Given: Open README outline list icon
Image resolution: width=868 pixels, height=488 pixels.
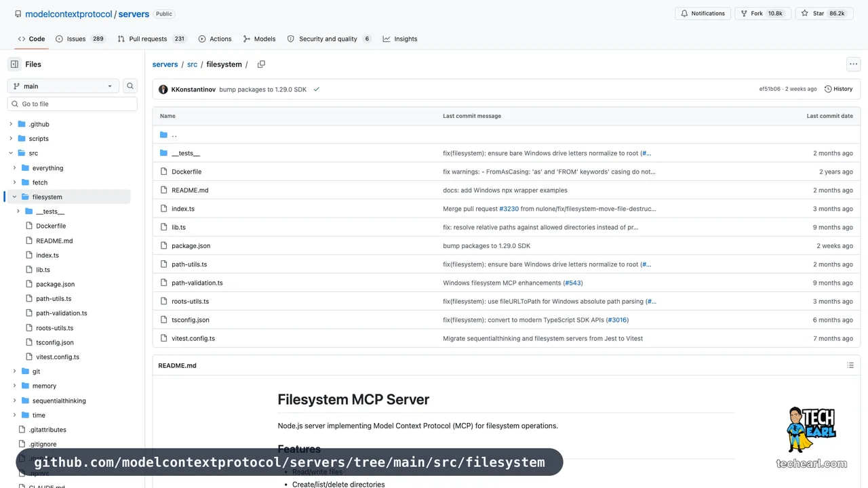Looking at the screenshot, I should 850,365.
